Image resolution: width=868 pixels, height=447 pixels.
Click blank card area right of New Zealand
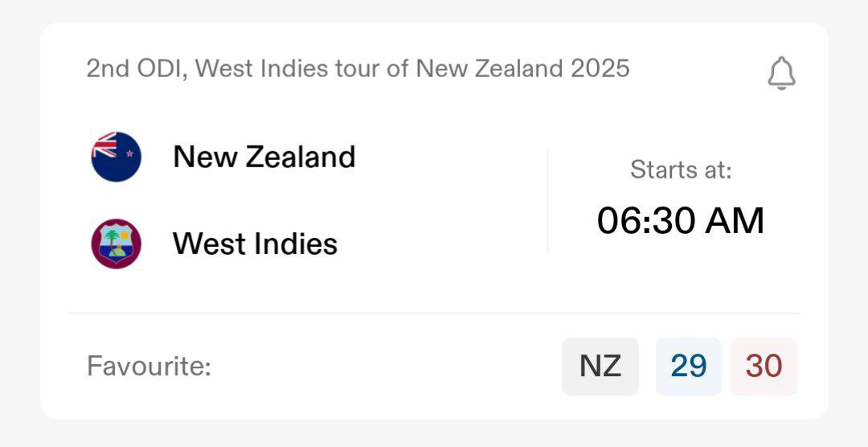[x=450, y=156]
